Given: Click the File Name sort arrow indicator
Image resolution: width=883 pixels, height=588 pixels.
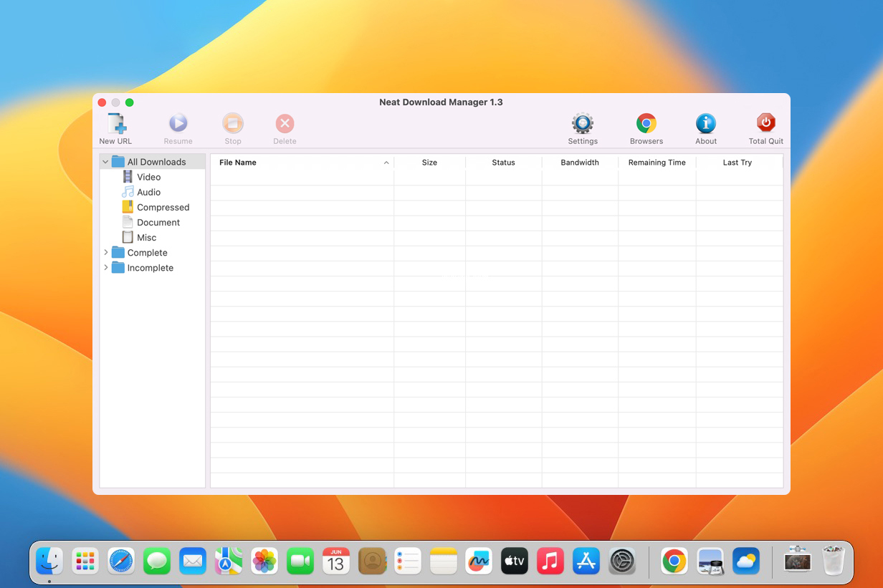Looking at the screenshot, I should tap(386, 163).
